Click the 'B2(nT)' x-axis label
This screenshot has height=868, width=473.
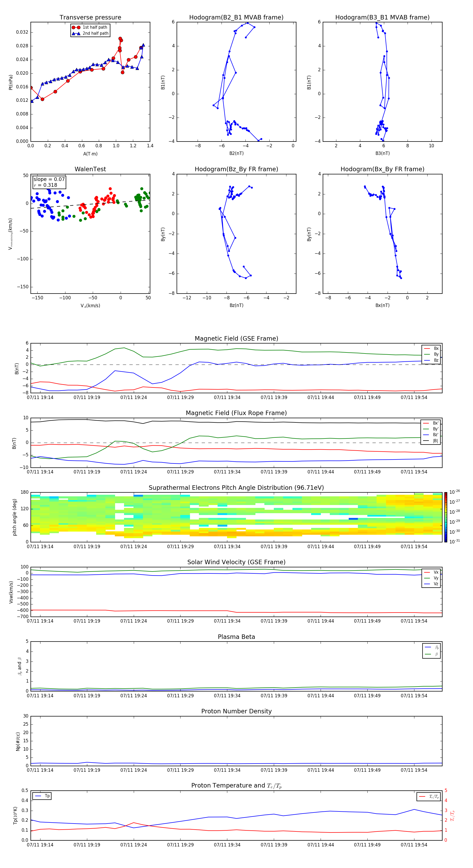236,153
